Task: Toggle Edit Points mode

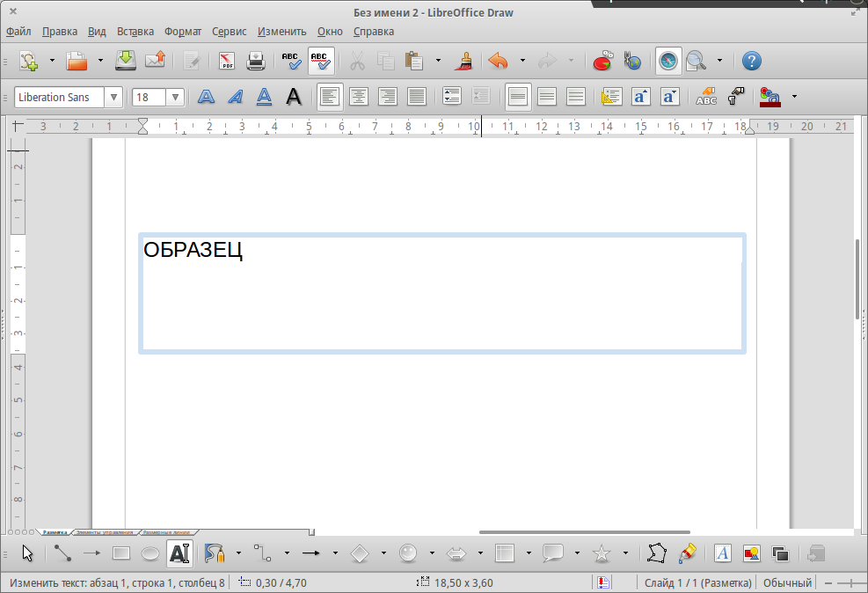Action: (x=657, y=553)
